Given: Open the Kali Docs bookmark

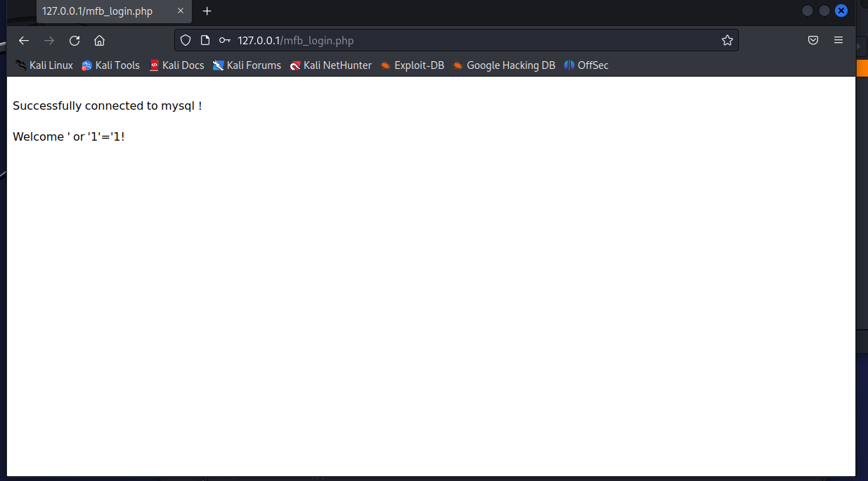Looking at the screenshot, I should [x=176, y=65].
